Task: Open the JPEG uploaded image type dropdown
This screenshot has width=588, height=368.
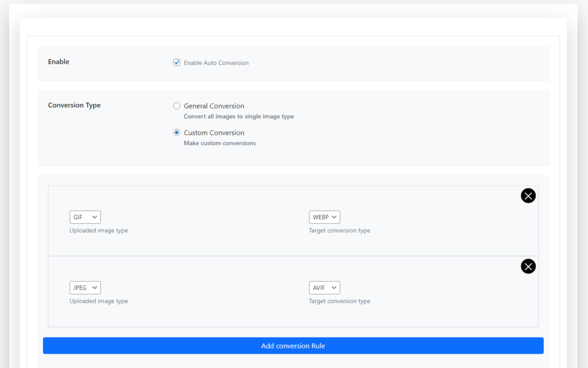Action: pos(85,287)
